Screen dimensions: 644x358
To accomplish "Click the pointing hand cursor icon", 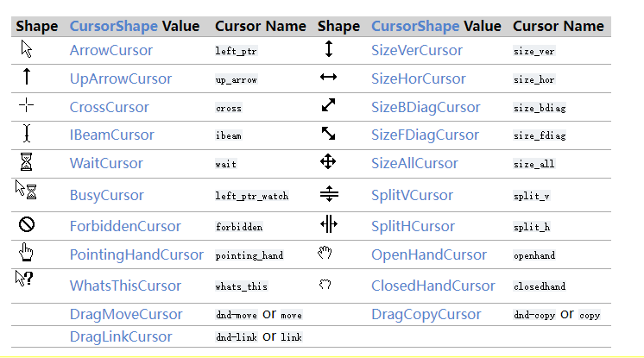I will pyautogui.click(x=26, y=253).
